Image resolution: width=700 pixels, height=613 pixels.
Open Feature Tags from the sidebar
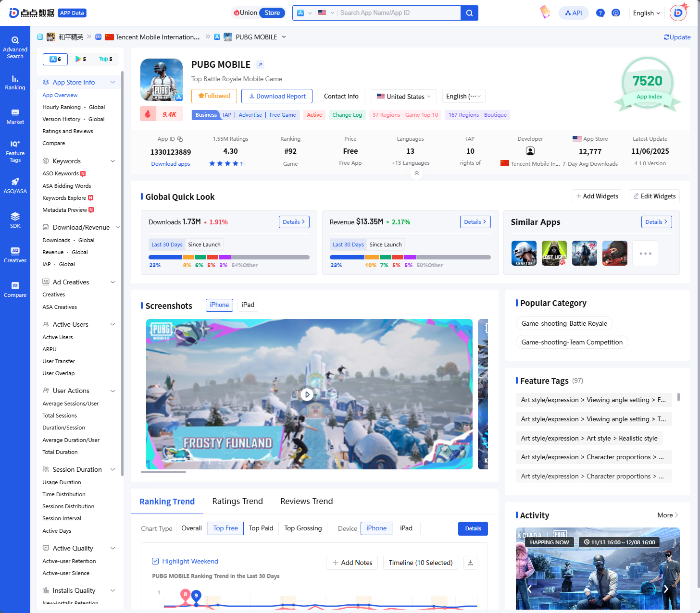(x=15, y=151)
